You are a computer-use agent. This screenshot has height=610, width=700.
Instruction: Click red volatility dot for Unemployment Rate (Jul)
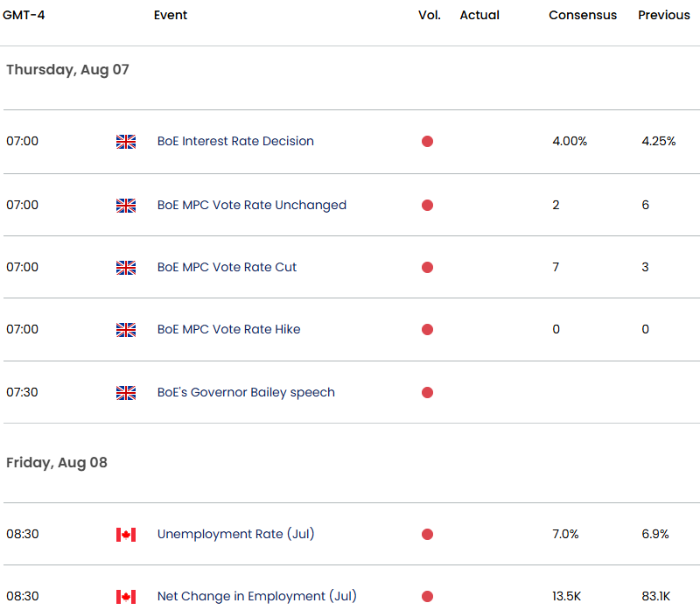(x=427, y=535)
